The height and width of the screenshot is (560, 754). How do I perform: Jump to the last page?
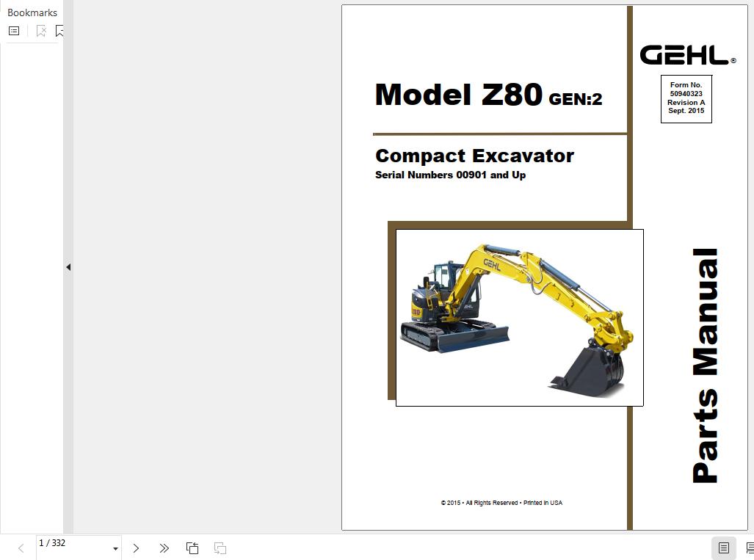(x=164, y=548)
